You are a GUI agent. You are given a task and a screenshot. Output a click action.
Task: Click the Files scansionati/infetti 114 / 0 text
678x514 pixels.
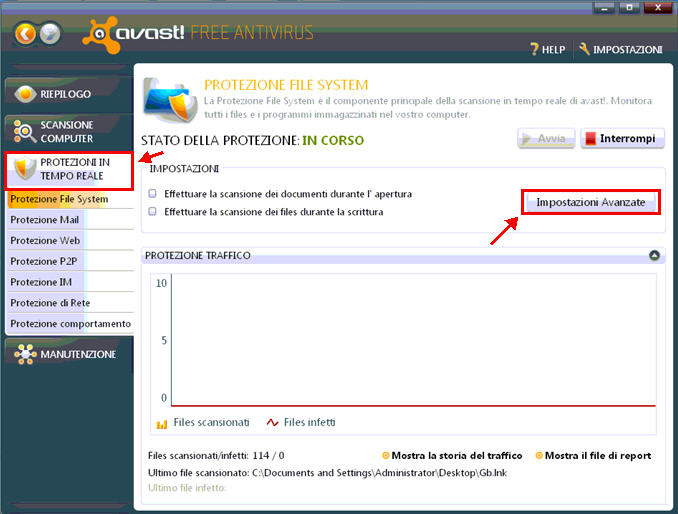(216, 456)
